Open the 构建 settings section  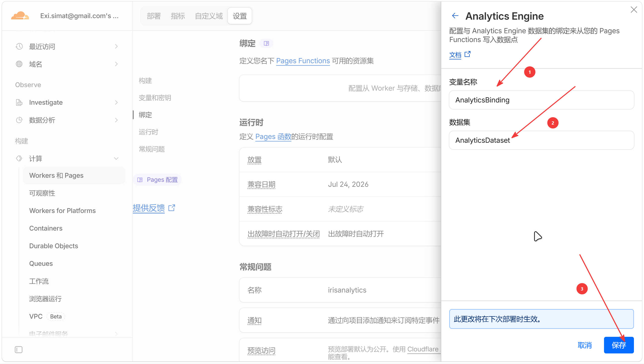coord(145,81)
